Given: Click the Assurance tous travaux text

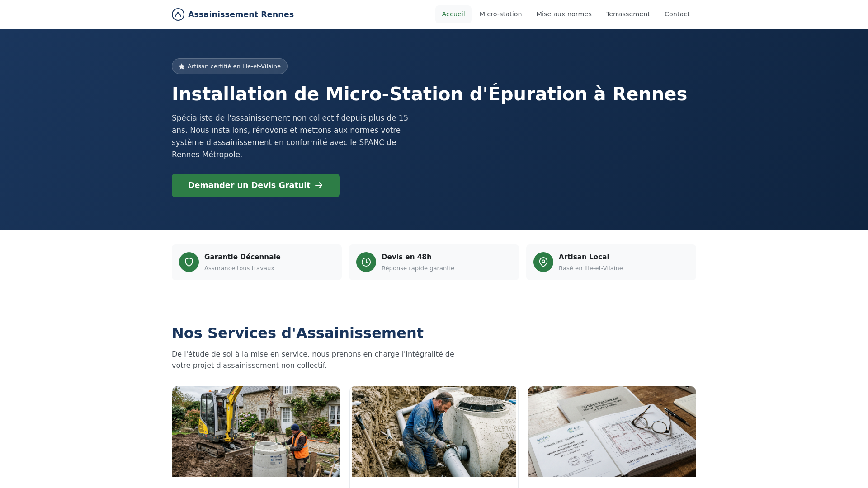Looking at the screenshot, I should pos(239,268).
